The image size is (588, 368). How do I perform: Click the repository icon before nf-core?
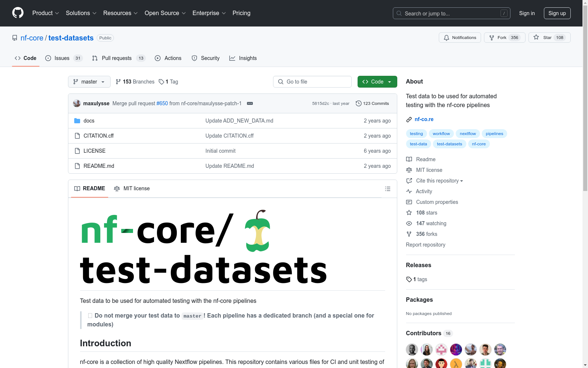click(x=15, y=38)
